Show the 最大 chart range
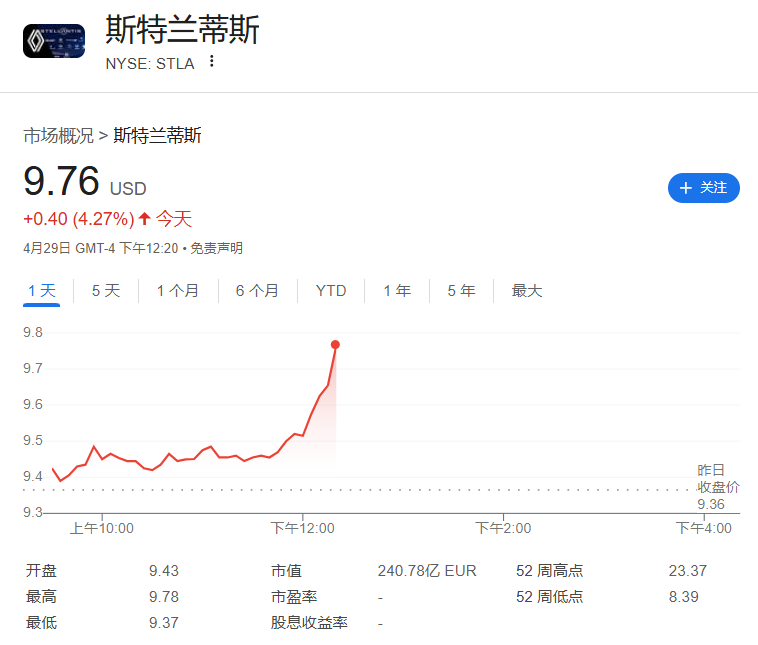The image size is (758, 645). click(527, 291)
